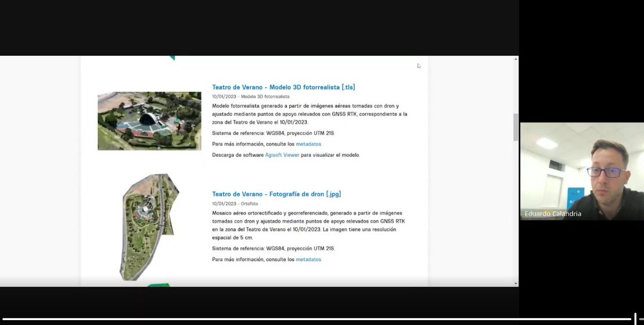
Task: Open metadatos link under Fotografía de dron entry
Action: [x=309, y=259]
